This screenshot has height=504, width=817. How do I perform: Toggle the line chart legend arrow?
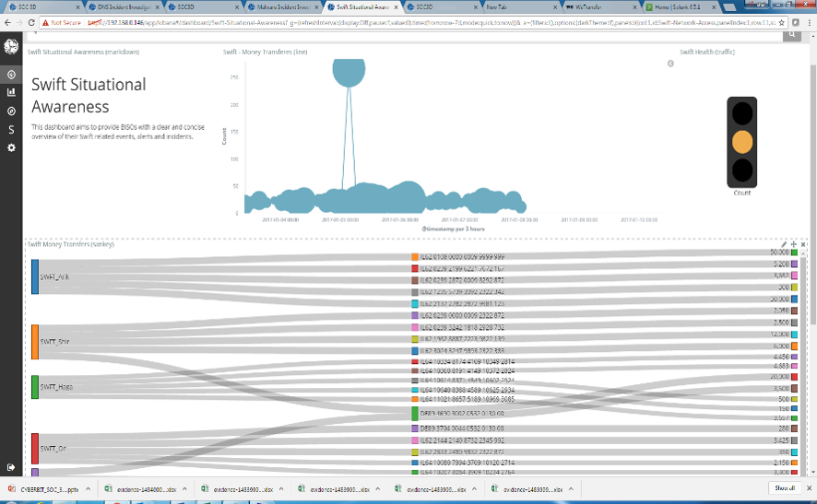670,64
